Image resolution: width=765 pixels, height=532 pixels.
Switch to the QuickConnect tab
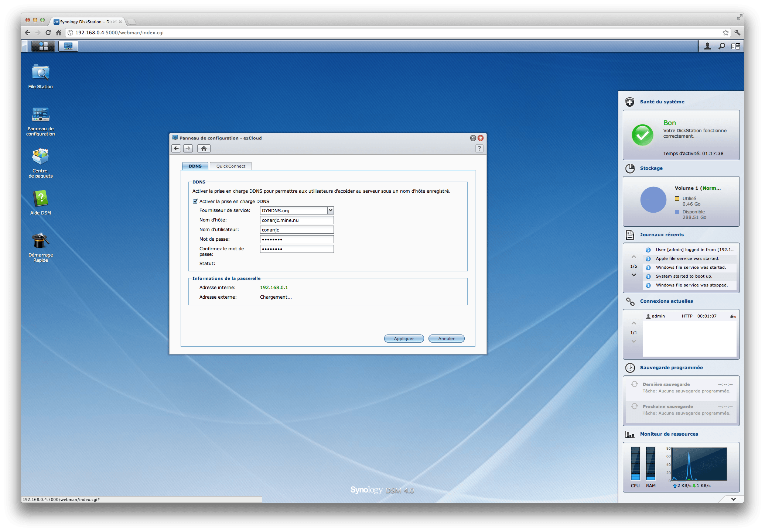click(230, 166)
